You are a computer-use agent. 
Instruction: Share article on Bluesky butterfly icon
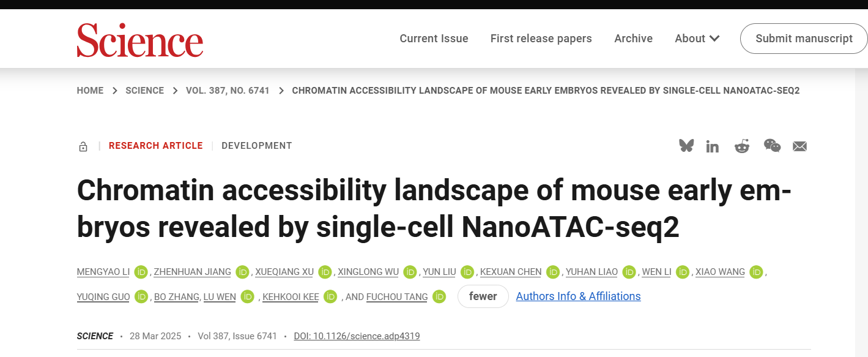pyautogui.click(x=686, y=146)
